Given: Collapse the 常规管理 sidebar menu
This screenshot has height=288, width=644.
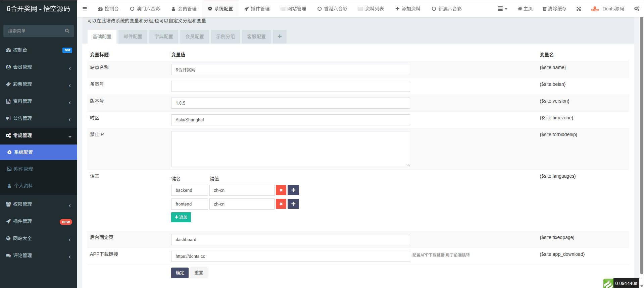Looking at the screenshot, I should 38,135.
